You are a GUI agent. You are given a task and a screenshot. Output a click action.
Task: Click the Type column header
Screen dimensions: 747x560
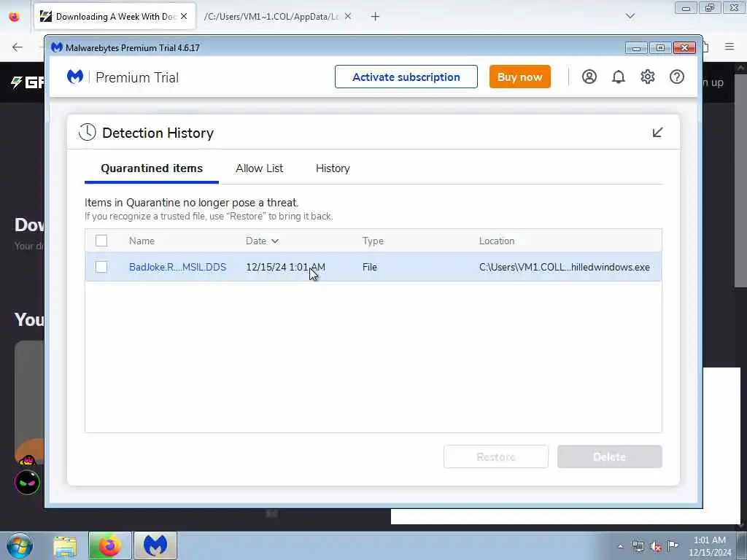[373, 241]
